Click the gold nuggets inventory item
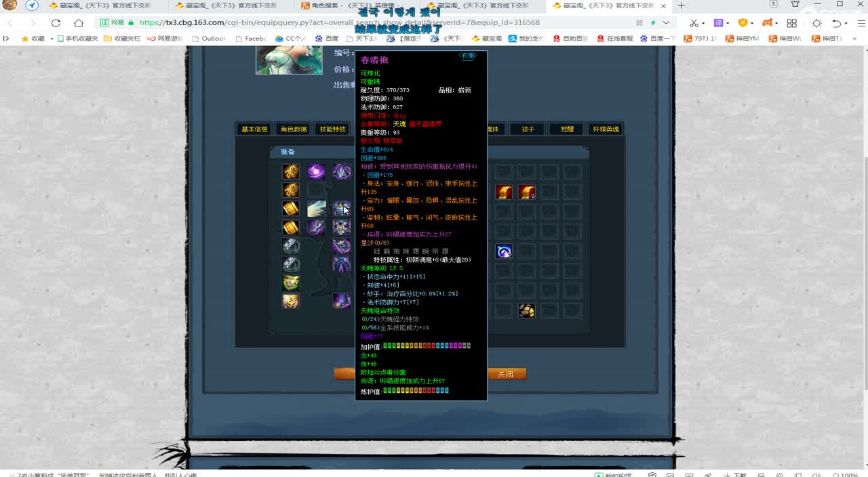868x477 pixels. tap(527, 310)
